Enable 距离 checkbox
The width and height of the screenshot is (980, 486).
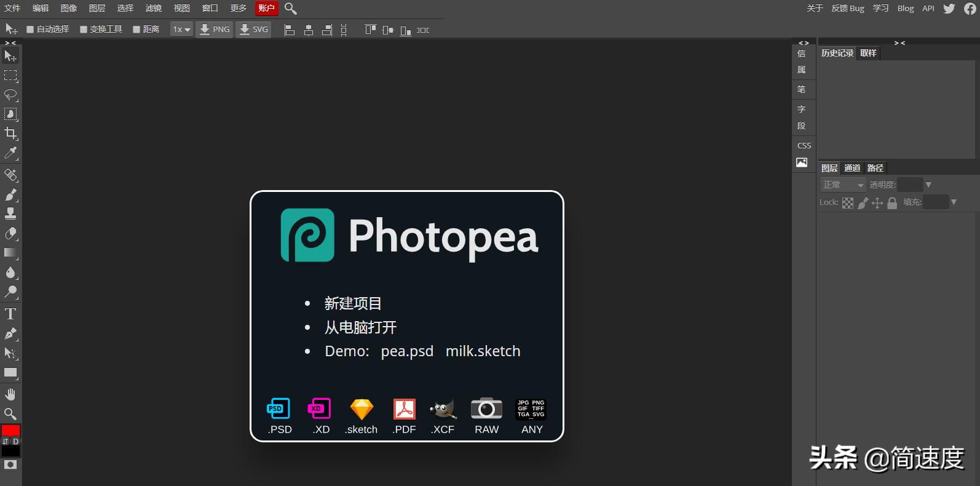(x=136, y=30)
